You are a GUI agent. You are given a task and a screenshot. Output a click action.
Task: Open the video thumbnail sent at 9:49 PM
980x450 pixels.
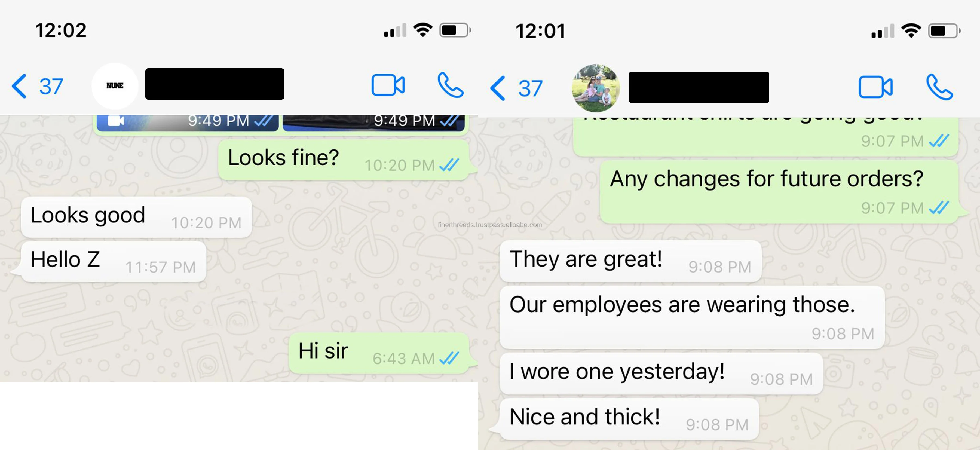point(187,123)
